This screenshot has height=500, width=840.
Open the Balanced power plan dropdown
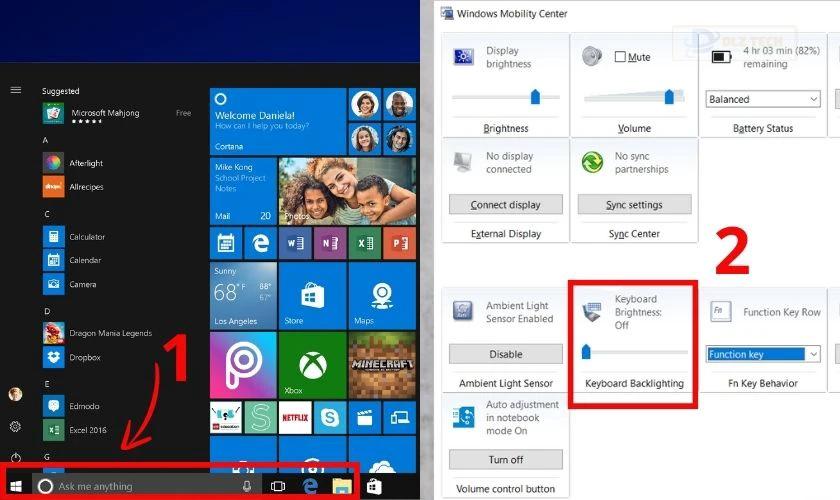point(763,99)
